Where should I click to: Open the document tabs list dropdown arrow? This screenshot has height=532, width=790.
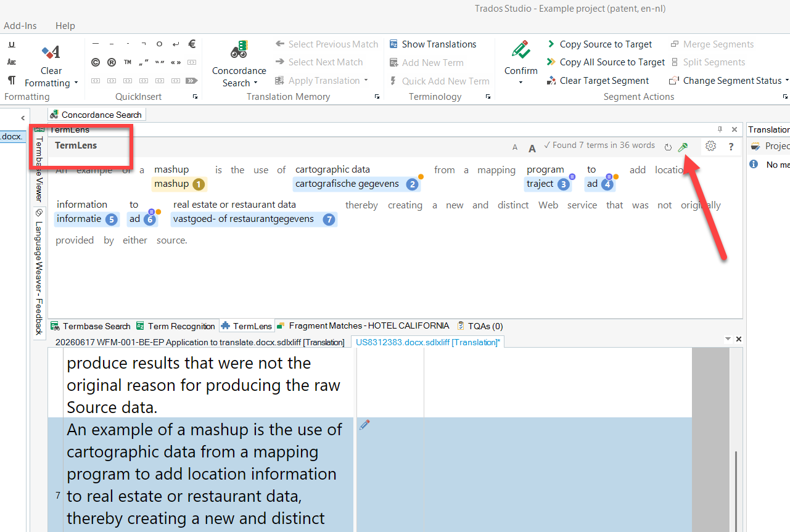pos(728,339)
